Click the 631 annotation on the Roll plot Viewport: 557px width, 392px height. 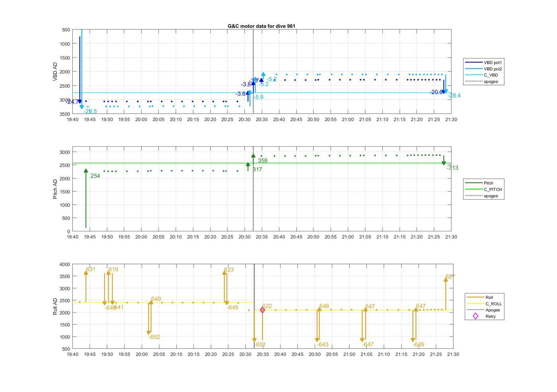(x=91, y=270)
